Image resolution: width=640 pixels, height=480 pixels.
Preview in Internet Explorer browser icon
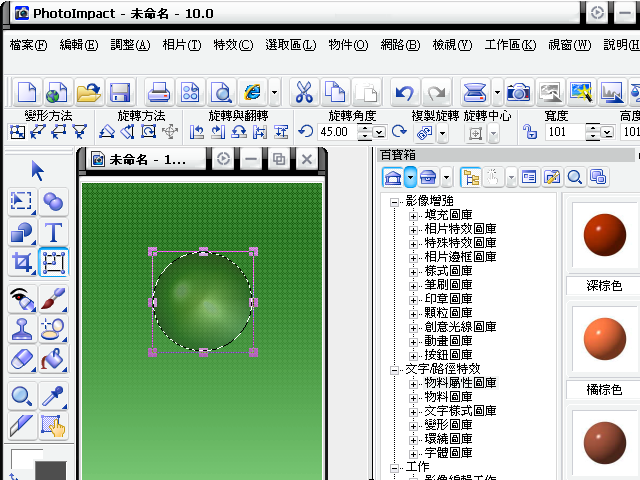click(253, 92)
